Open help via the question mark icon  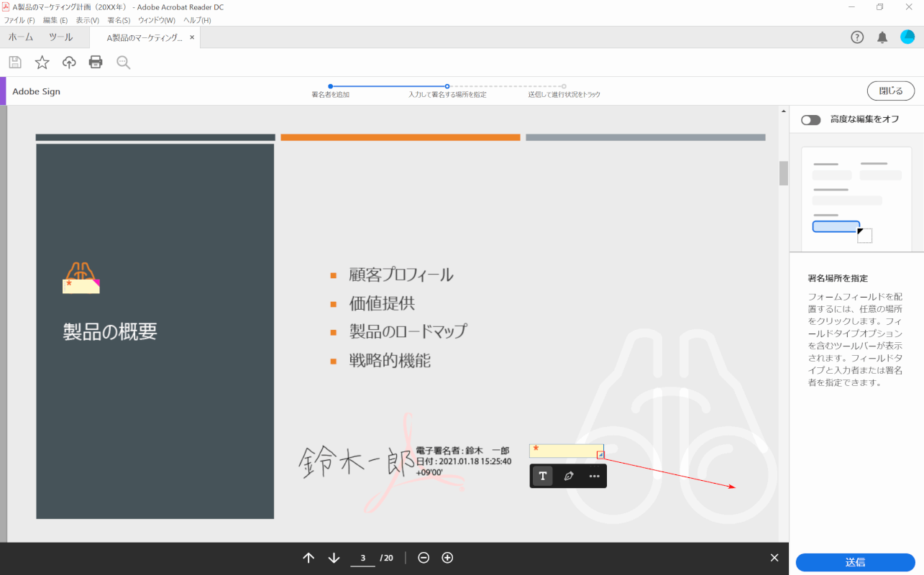pos(857,37)
